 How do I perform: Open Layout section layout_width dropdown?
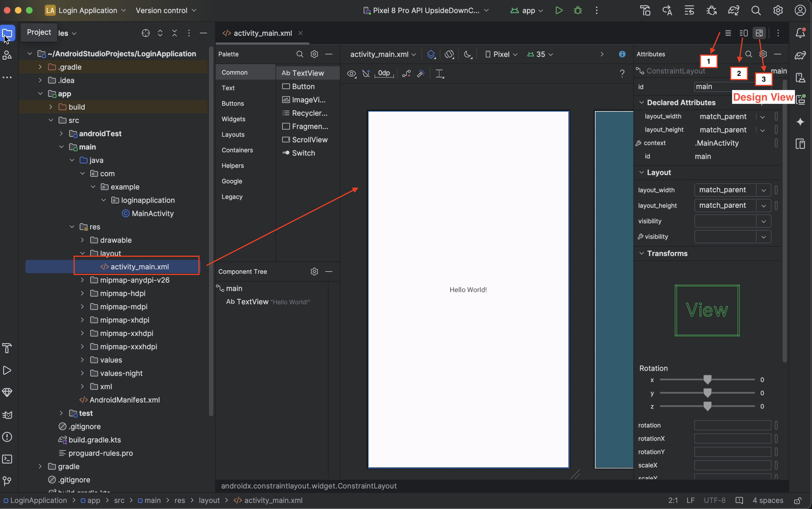click(x=764, y=190)
